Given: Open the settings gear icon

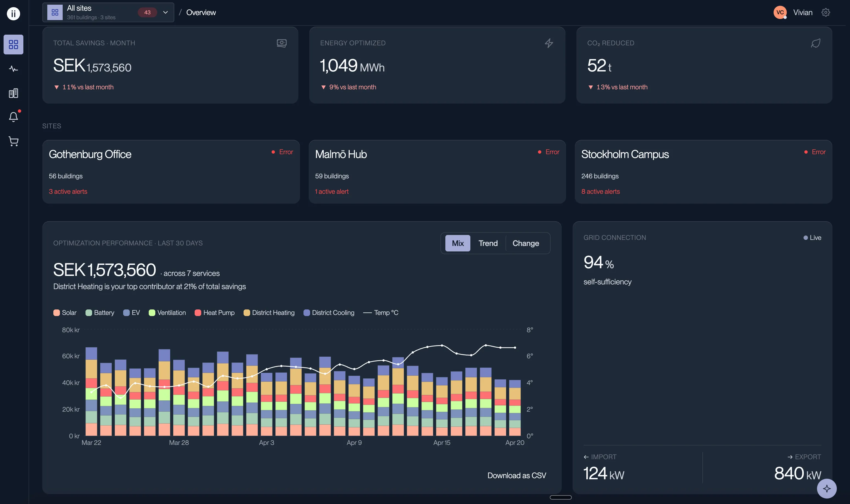Looking at the screenshot, I should click(x=826, y=13).
